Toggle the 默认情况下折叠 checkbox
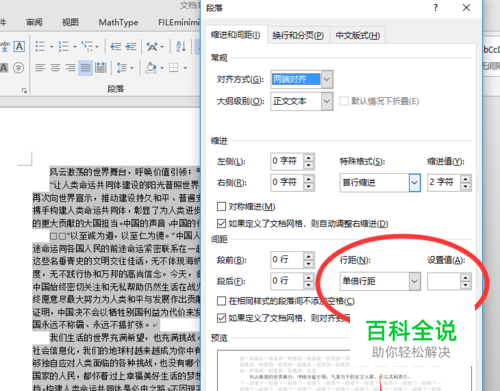The width and height of the screenshot is (500, 391). (x=344, y=101)
